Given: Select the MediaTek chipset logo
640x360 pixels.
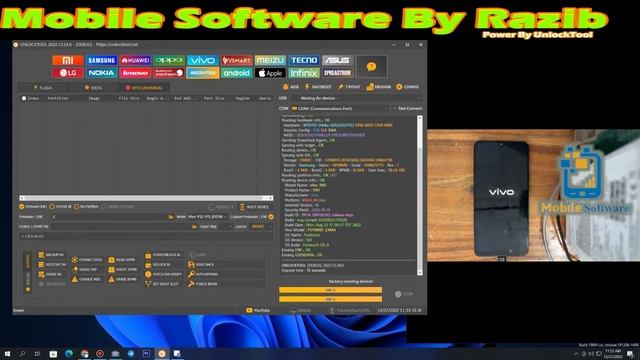Looking at the screenshot, I should [203, 73].
